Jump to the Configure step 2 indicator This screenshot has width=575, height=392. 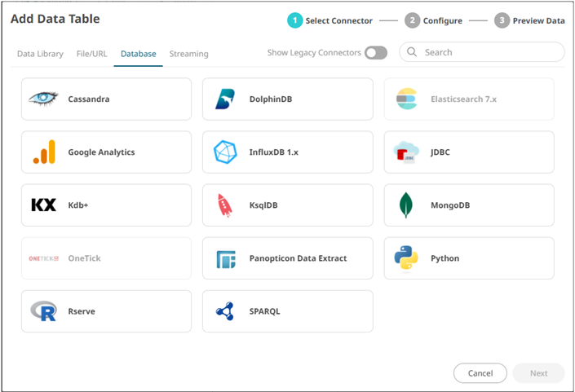pos(413,20)
